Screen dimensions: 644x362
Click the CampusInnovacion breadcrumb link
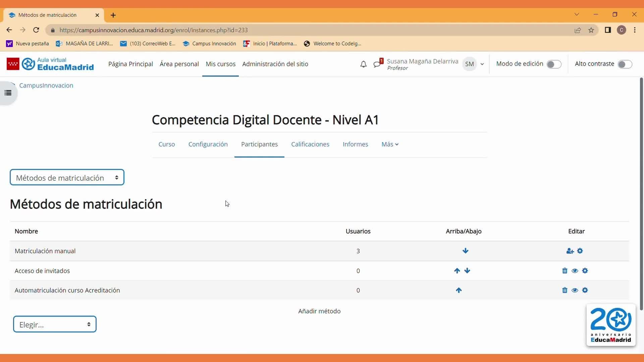point(46,85)
